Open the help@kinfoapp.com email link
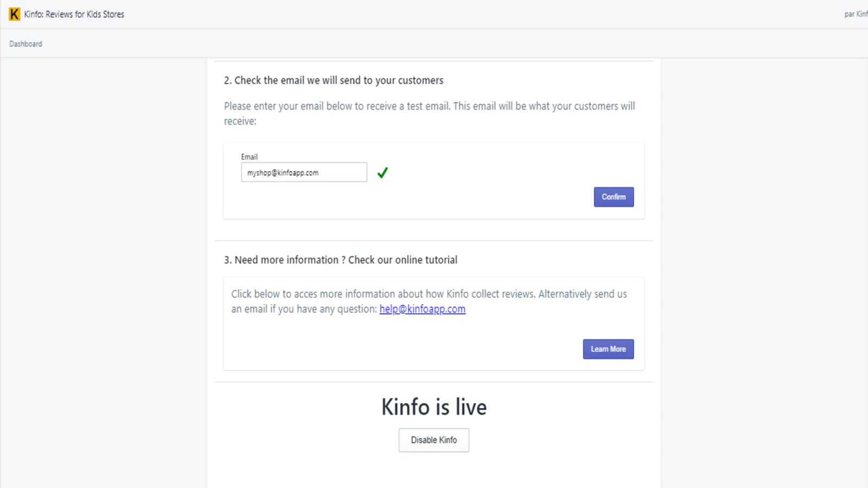 click(x=422, y=309)
